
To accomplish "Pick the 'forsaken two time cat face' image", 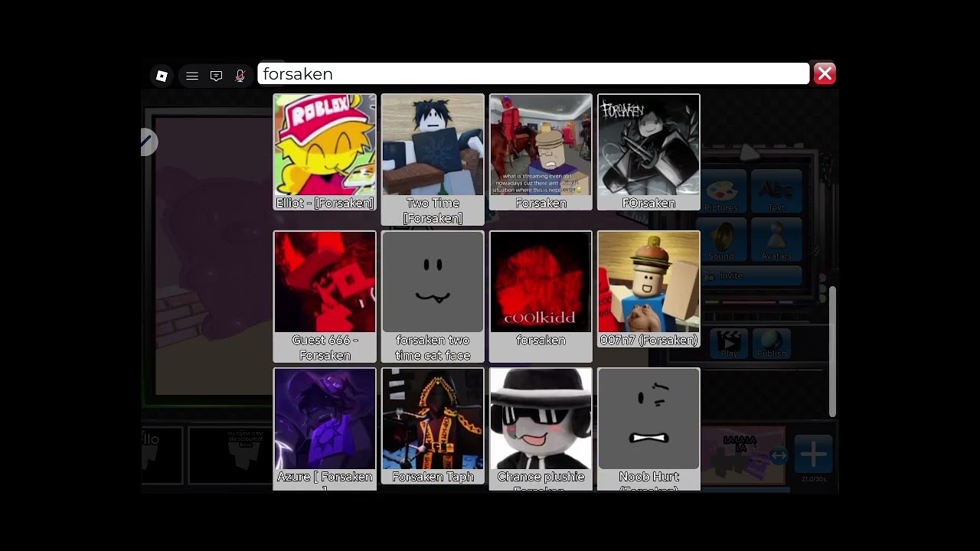I will click(x=433, y=296).
